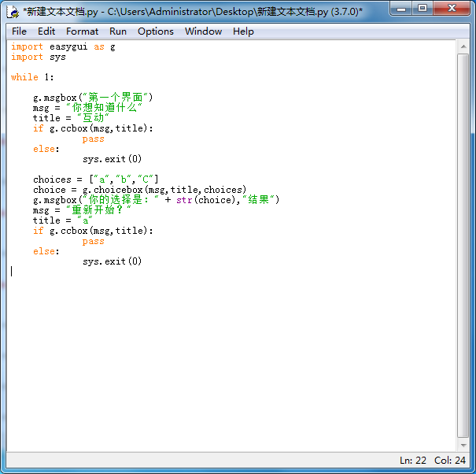Click the choices = ["a","b","C"] line
The height and width of the screenshot is (474, 476).
pyautogui.click(x=96, y=180)
